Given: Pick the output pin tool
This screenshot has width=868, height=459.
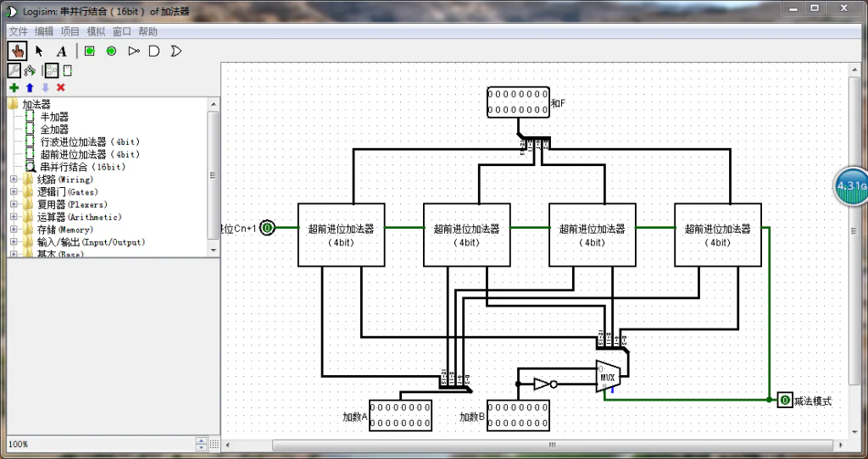Looking at the screenshot, I should [x=111, y=51].
